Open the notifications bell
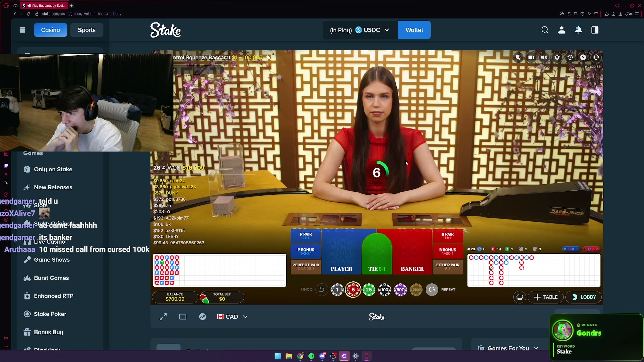 point(578,30)
